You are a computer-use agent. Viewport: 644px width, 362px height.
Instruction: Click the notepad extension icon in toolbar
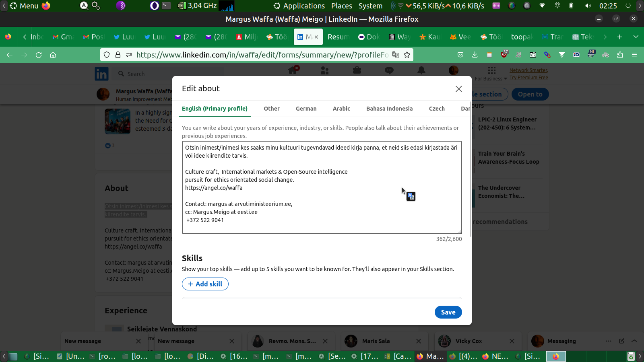489,55
